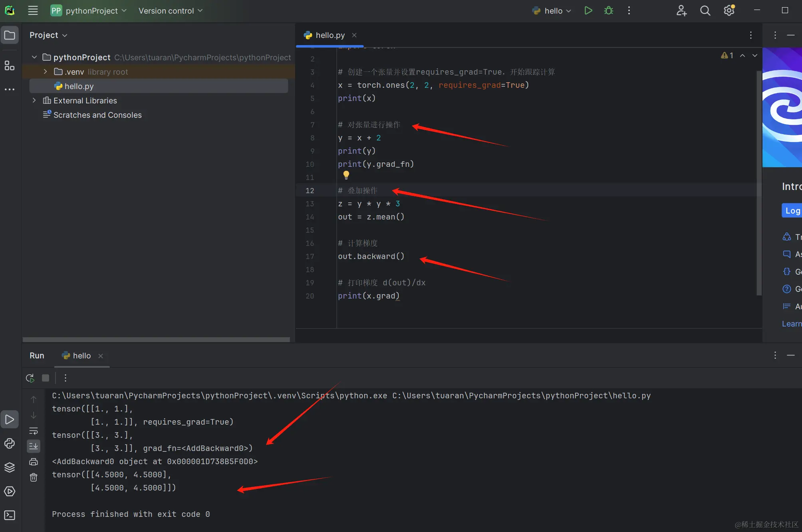The width and height of the screenshot is (802, 532).
Task: Open Python Packages layers icon
Action: (x=10, y=467)
